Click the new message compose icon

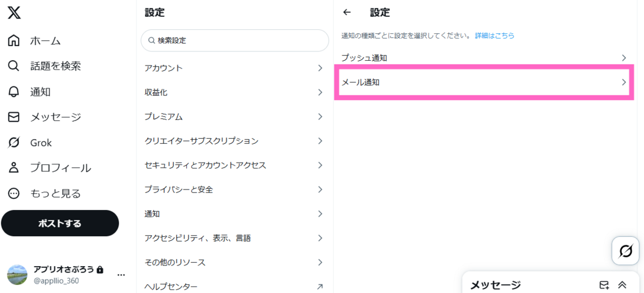click(x=604, y=285)
